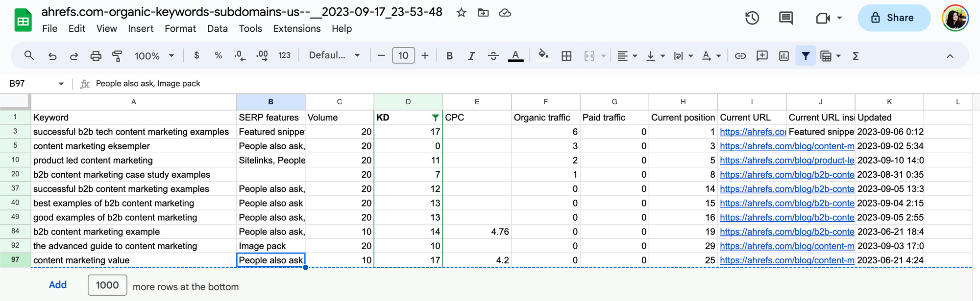Image resolution: width=980 pixels, height=301 pixels.
Task: Check the cloud save status icon
Action: pyautogui.click(x=505, y=13)
